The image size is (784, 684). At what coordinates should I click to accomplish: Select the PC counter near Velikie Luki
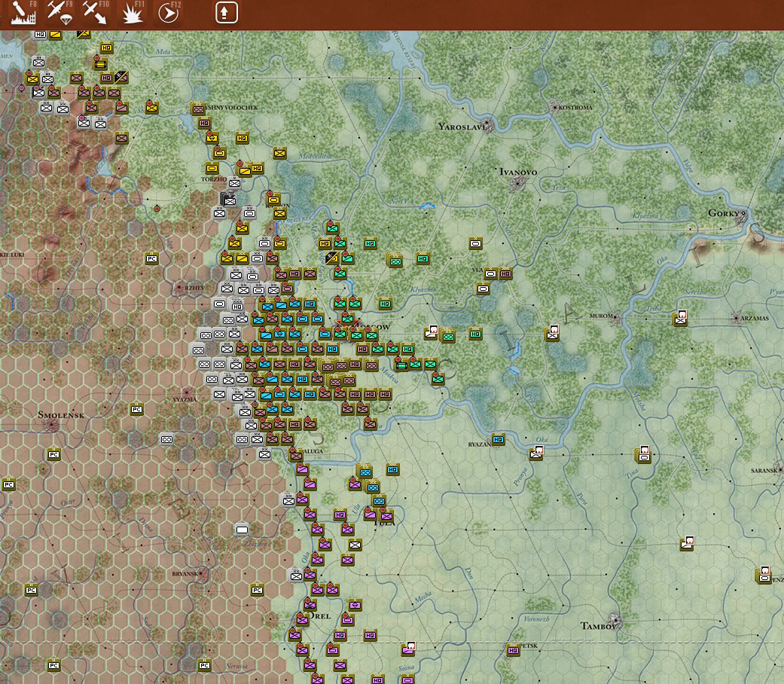tap(152, 258)
